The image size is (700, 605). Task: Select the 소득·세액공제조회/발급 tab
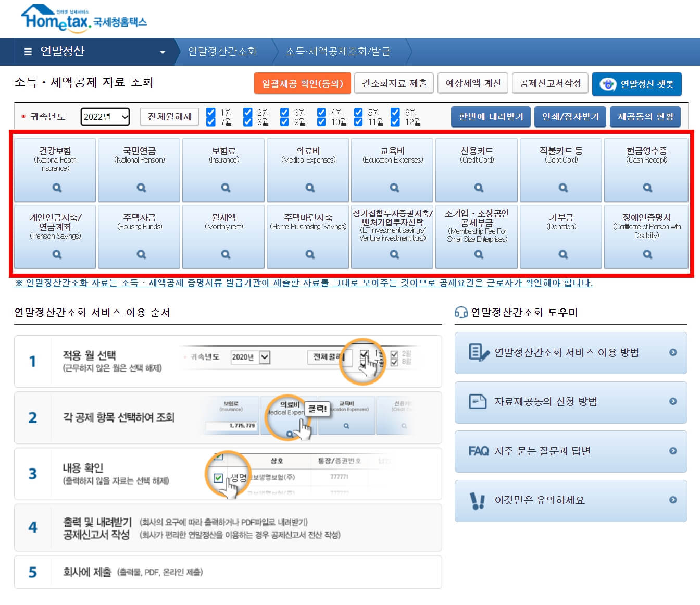(340, 52)
